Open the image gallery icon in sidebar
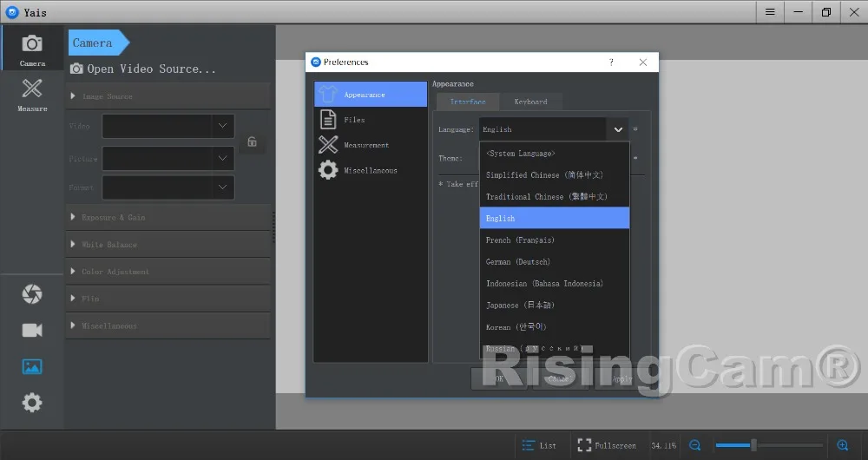Image resolution: width=868 pixels, height=460 pixels. coord(32,366)
